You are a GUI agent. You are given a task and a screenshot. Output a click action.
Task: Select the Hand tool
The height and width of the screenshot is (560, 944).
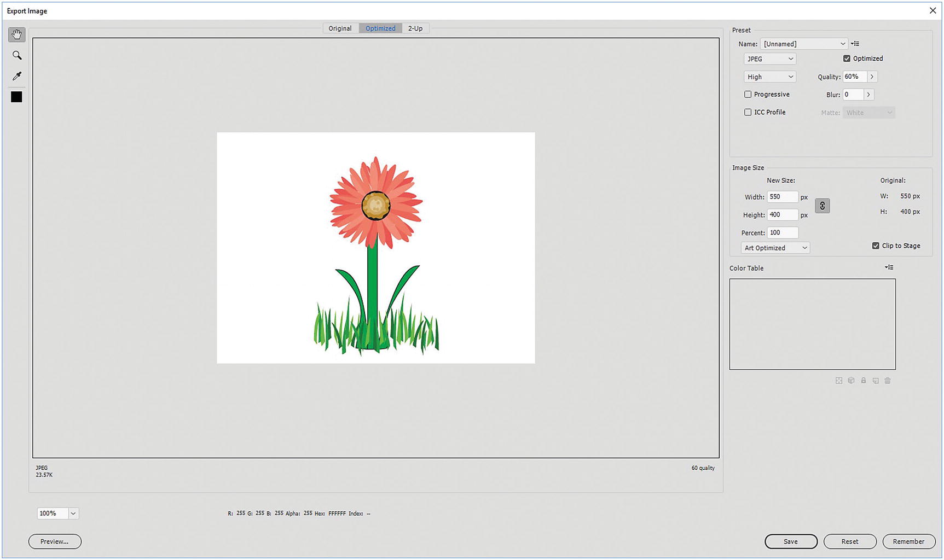(16, 34)
